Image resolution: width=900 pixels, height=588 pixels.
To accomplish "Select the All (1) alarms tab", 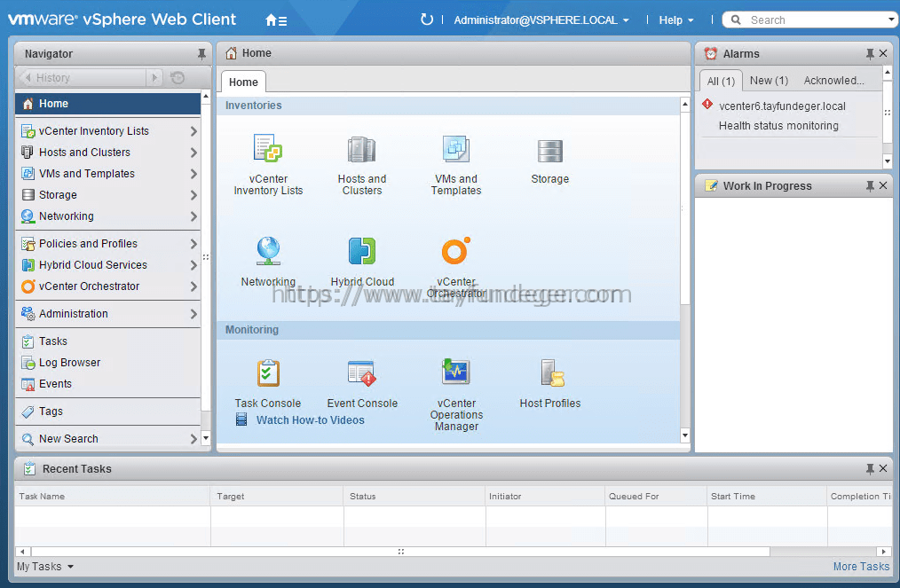I will 721,81.
